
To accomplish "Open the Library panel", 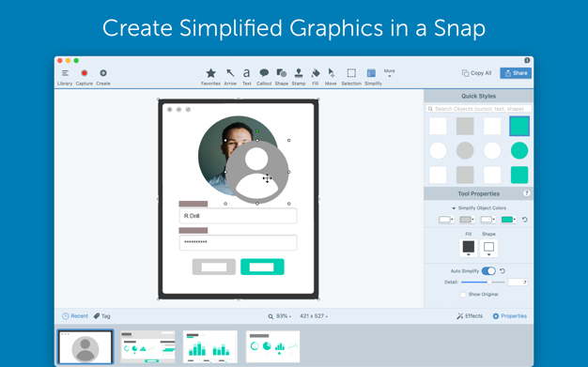I will pos(65,76).
